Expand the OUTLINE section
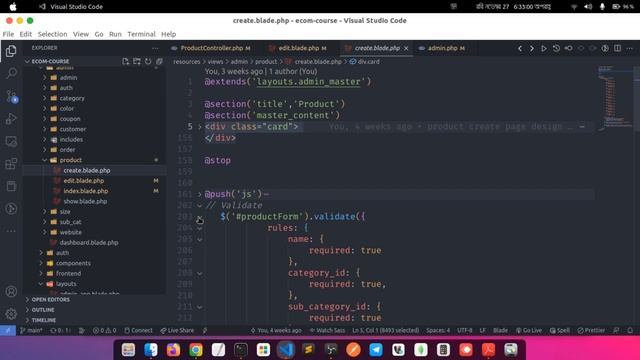640x360 pixels. pyautogui.click(x=43, y=310)
